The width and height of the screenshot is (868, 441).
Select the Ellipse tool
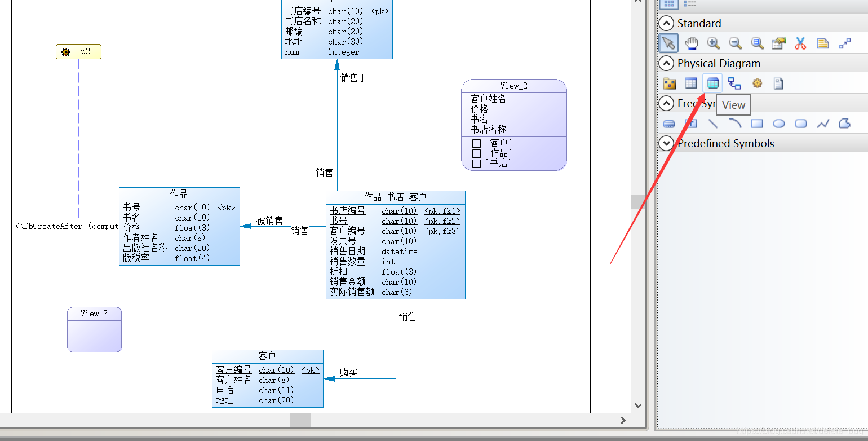779,124
